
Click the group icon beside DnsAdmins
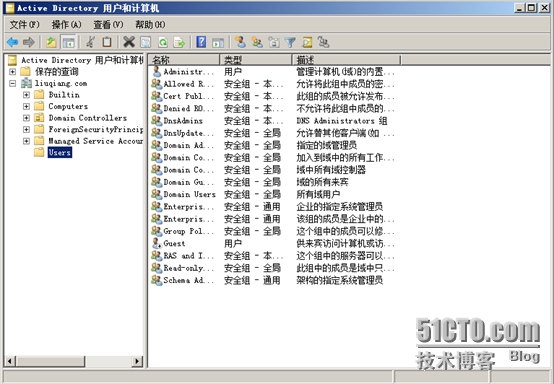157,120
